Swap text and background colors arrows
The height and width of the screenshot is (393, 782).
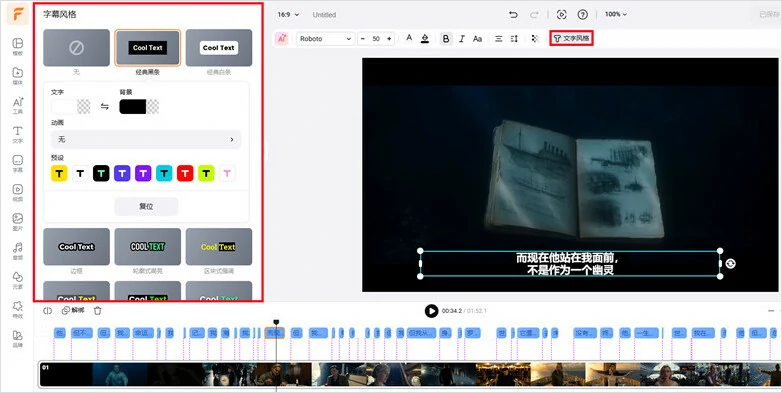click(105, 106)
